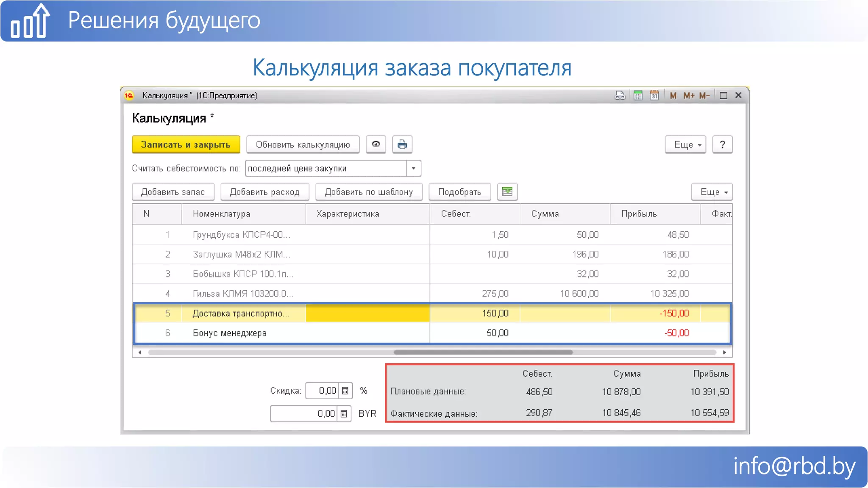Click the question mark help button
Screen dimensions: 868x488
coord(722,144)
